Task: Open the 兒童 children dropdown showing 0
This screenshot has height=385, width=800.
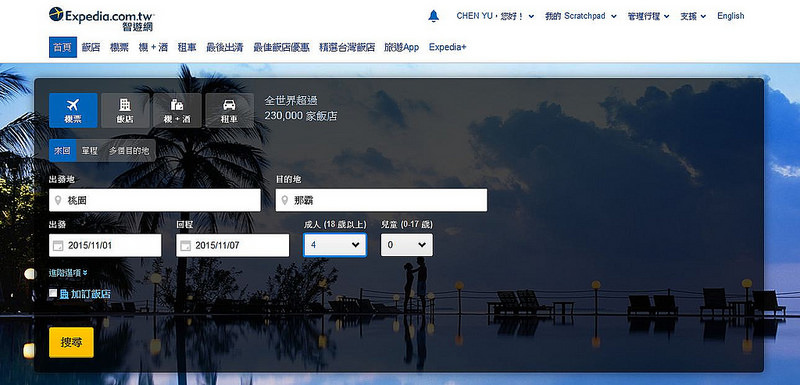Action: click(x=407, y=245)
